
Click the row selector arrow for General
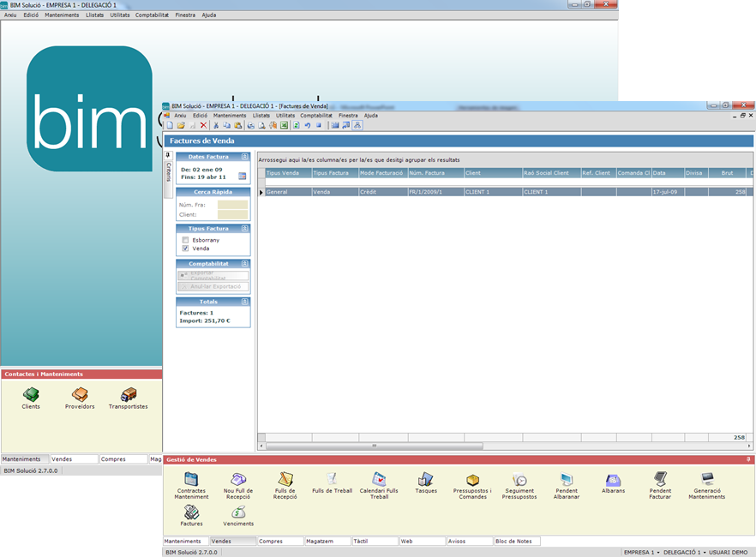coord(261,192)
